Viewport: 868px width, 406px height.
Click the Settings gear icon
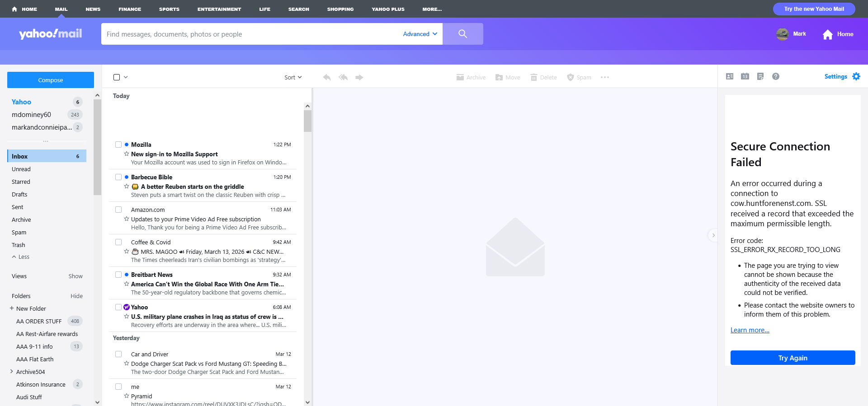pyautogui.click(x=856, y=77)
